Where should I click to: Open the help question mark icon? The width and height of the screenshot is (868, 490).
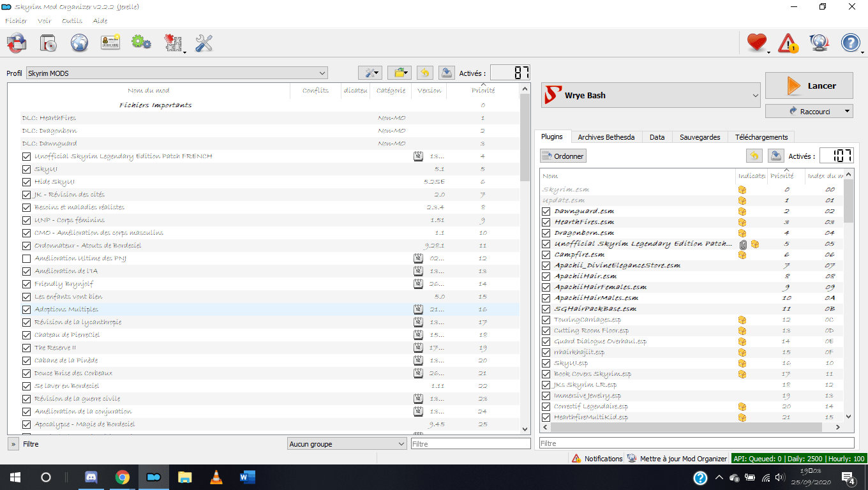click(x=851, y=43)
